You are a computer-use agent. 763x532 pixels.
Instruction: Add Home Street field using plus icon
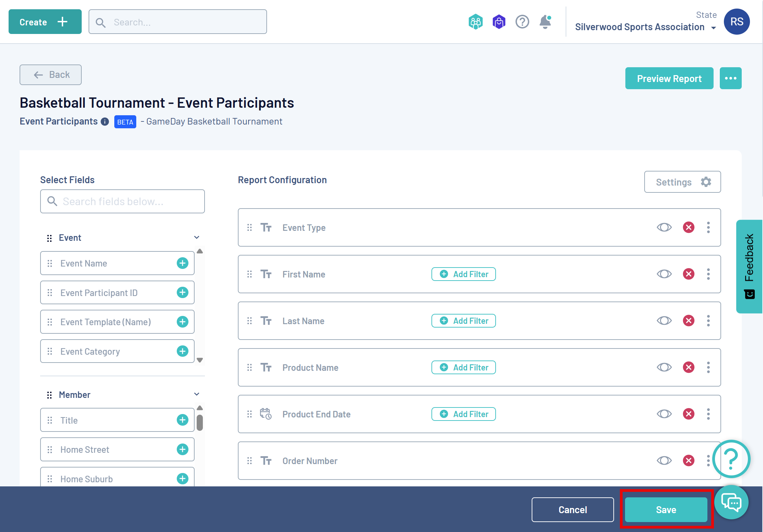(182, 449)
